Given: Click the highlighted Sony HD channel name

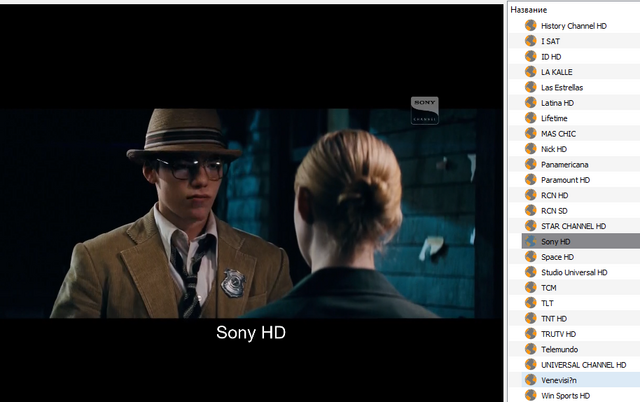Looking at the screenshot, I should click(x=556, y=242).
